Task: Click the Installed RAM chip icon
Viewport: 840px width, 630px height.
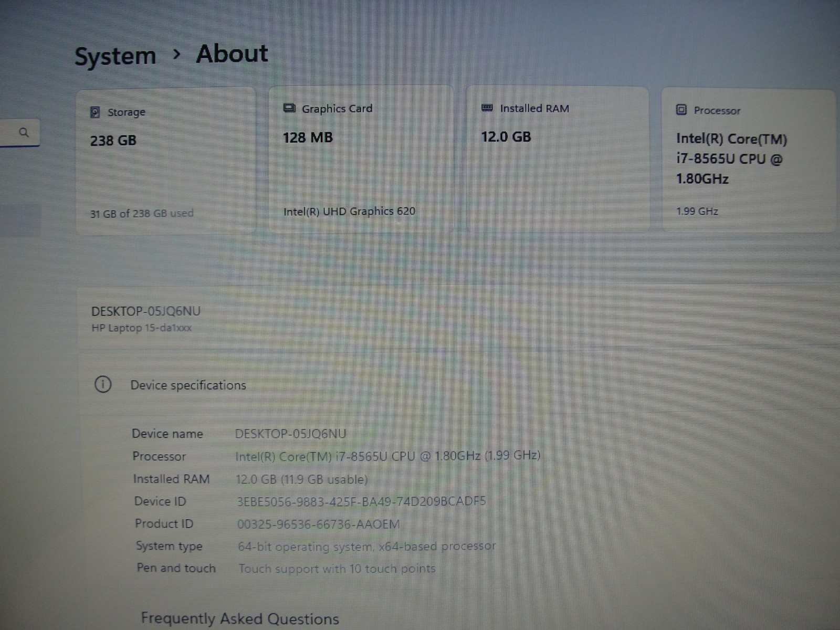Action: [x=487, y=108]
